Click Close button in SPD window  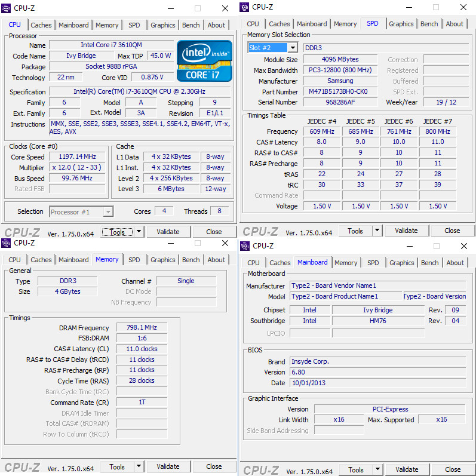pyautogui.click(x=452, y=231)
